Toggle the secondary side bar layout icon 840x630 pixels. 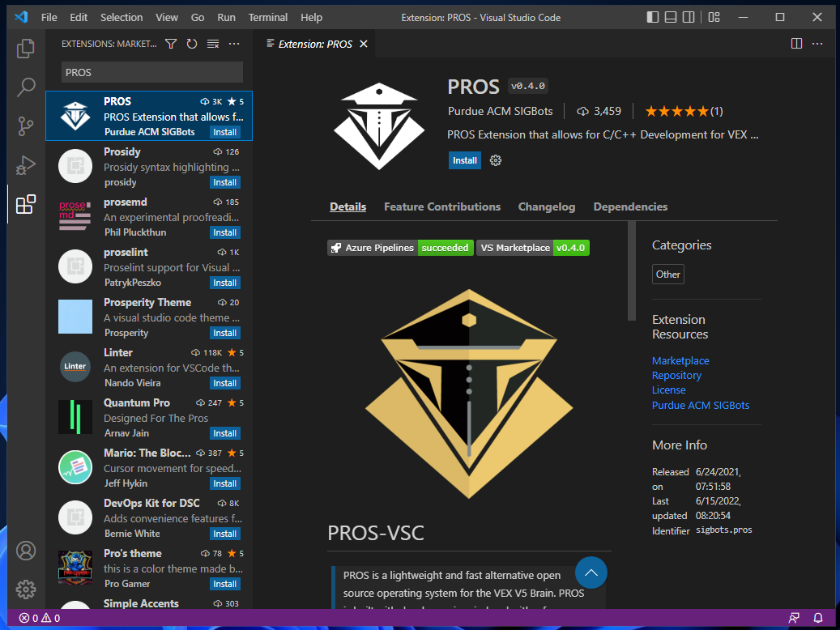pyautogui.click(x=689, y=17)
